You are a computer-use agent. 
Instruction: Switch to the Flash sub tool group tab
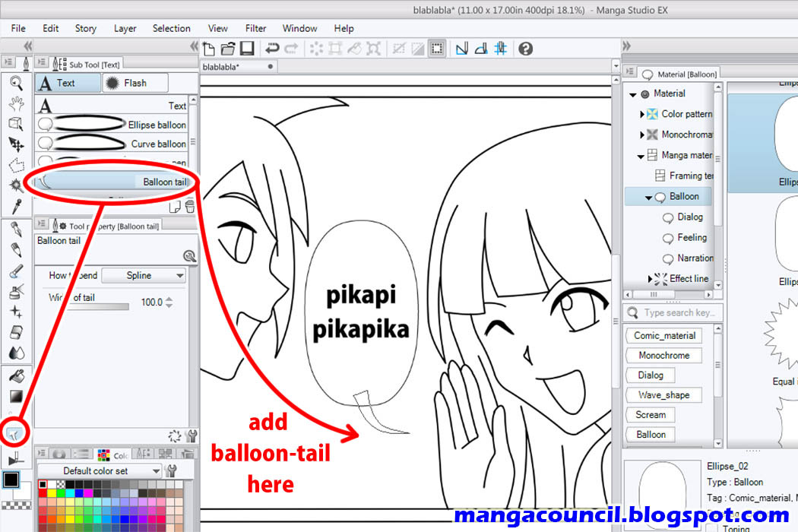coord(135,83)
